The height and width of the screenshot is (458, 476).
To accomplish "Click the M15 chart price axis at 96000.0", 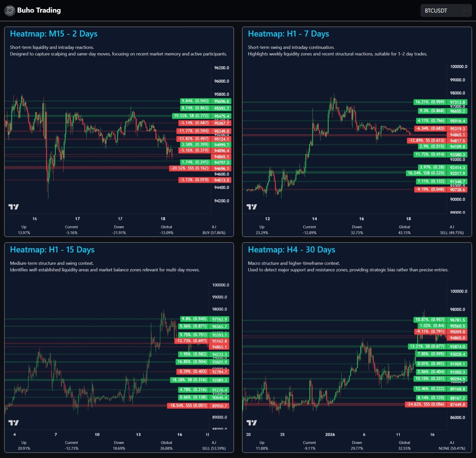I will (221, 81).
